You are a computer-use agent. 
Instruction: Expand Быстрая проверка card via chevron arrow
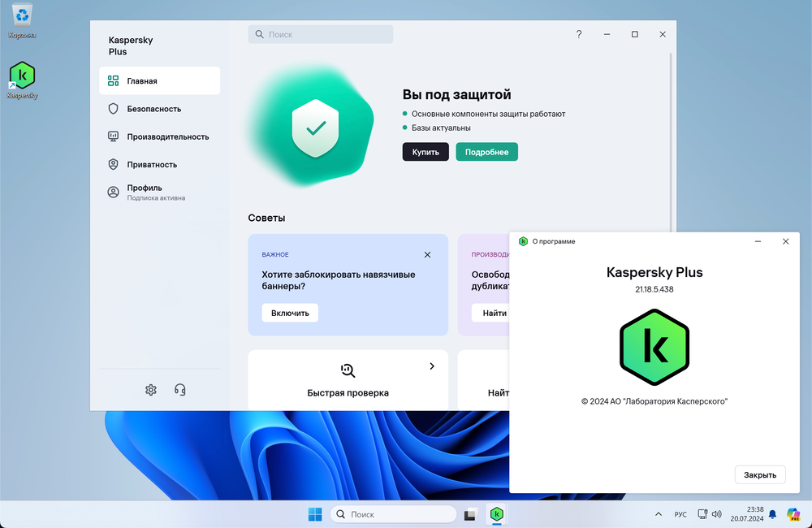pyautogui.click(x=432, y=366)
